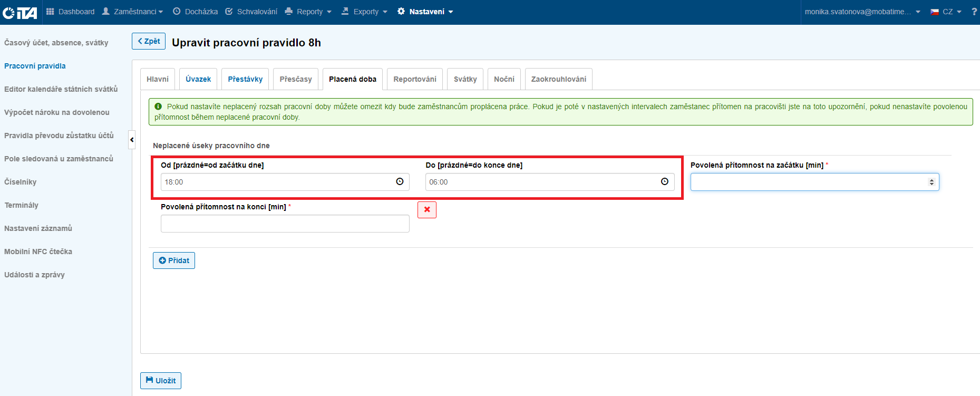Switch to the Přestávky tab
This screenshot has height=396, width=980.
pyautogui.click(x=245, y=79)
